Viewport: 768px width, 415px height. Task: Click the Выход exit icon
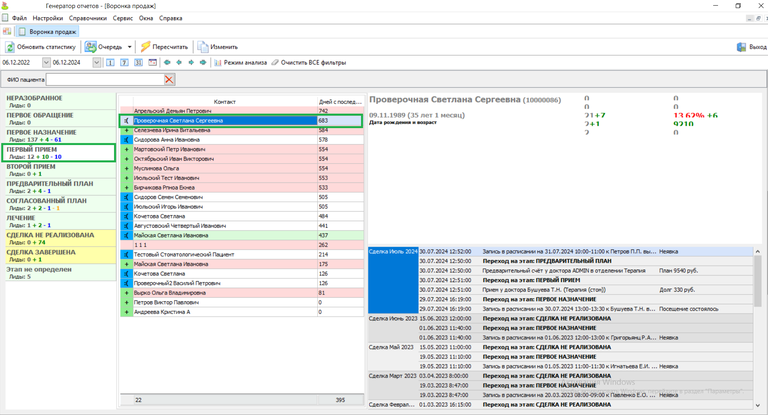click(x=741, y=47)
